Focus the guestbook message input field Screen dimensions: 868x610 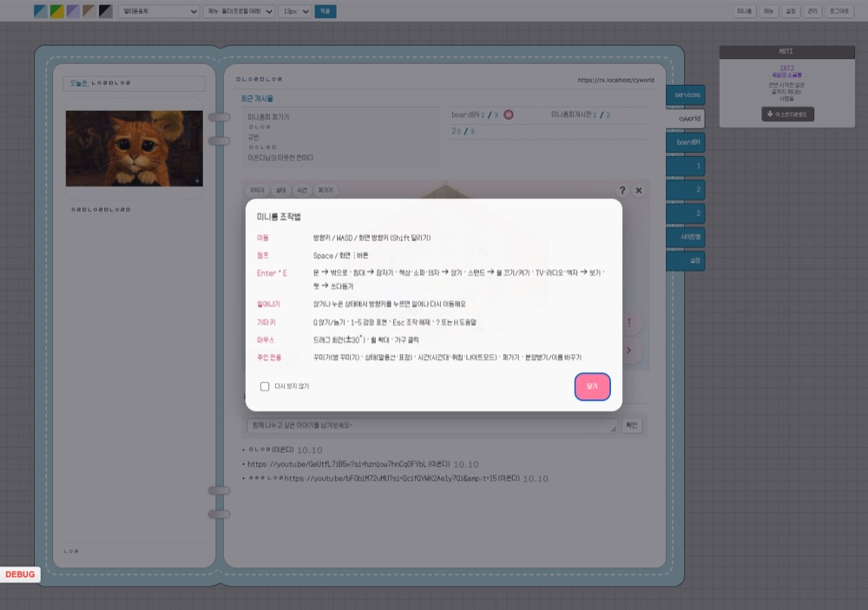pos(432,426)
